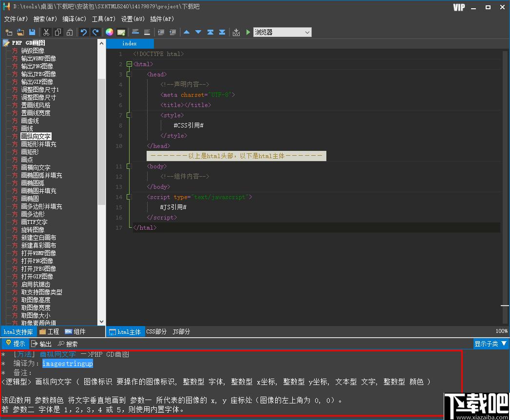This screenshot has height=420, width=510.
Task: Click the move-to-top arrow icon
Action: [210, 32]
